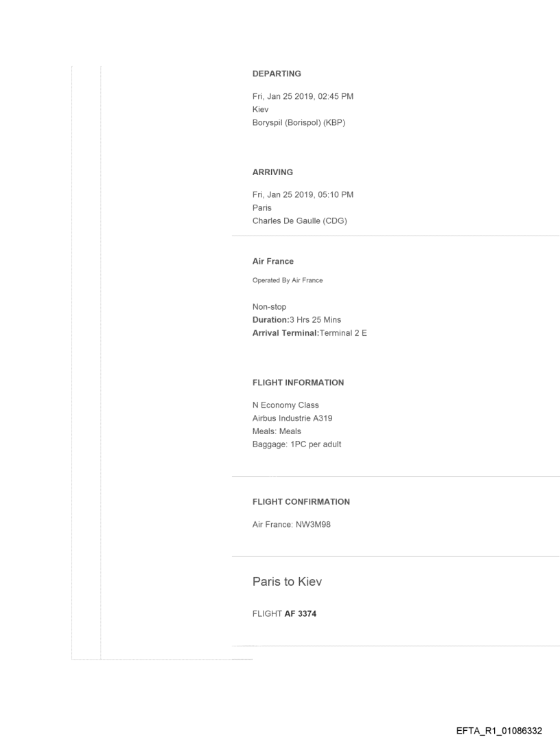The width and height of the screenshot is (560, 737).
Task: Click the N Economy Class text
Action: click(285, 405)
